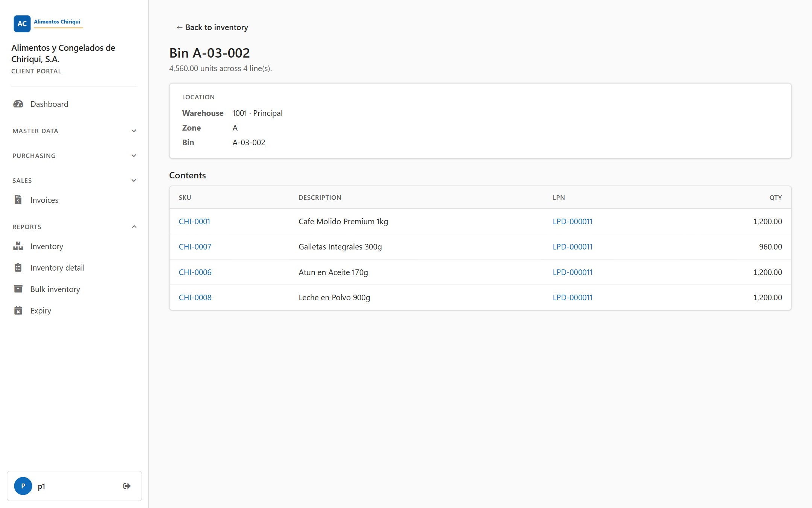Viewport: 812px width, 508px height.
Task: Click the SKU column header
Action: (185, 198)
